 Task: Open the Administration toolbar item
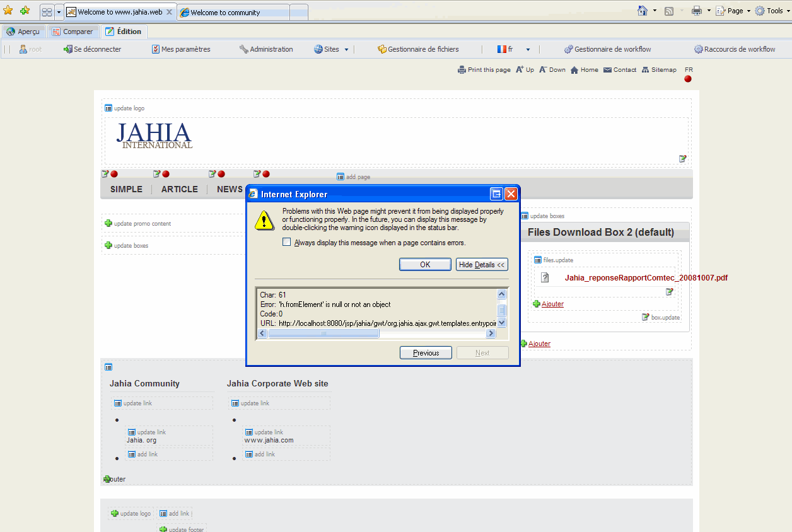[x=266, y=49]
